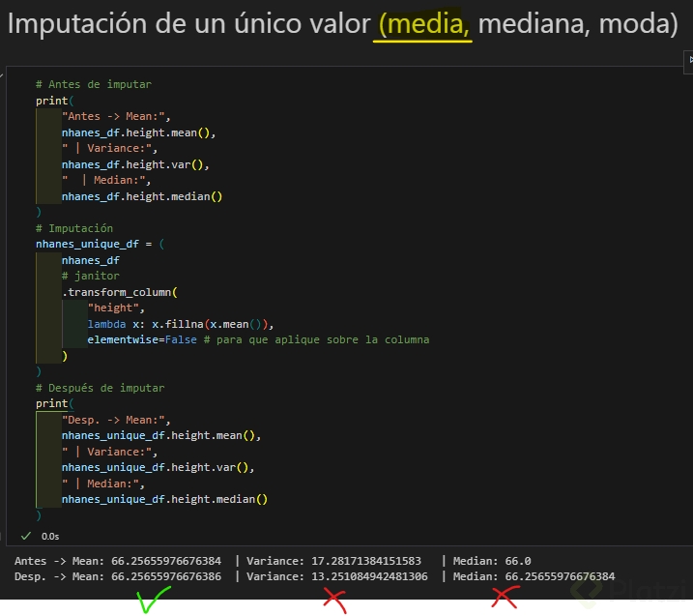
Task: Click output variance value 17.28171384151583
Action: click(366, 561)
